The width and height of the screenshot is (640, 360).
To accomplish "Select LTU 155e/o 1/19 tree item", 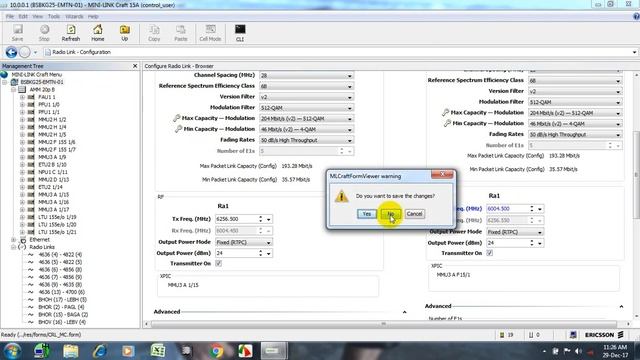I will tap(57, 217).
